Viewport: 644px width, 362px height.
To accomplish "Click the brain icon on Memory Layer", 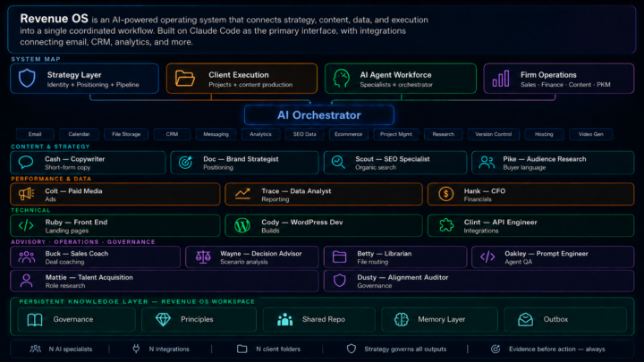I will (x=402, y=319).
